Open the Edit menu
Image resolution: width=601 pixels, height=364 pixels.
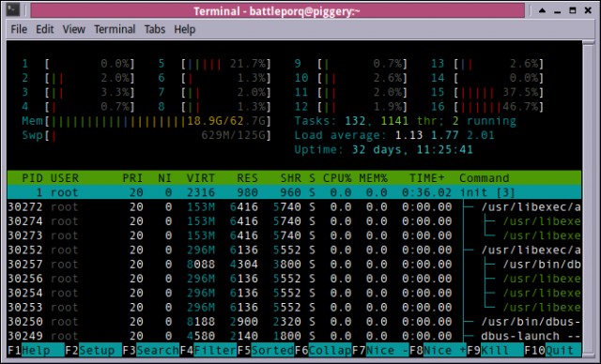pyautogui.click(x=45, y=29)
